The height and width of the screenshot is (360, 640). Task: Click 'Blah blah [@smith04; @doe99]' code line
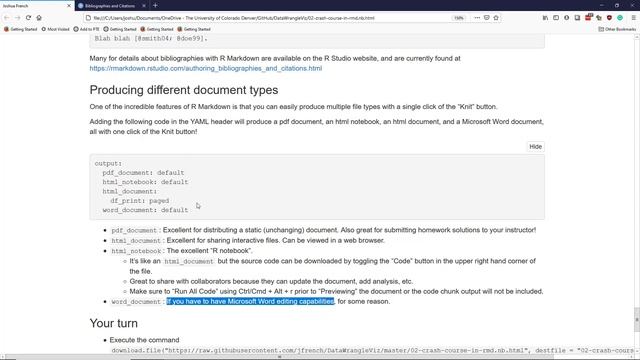151,38
